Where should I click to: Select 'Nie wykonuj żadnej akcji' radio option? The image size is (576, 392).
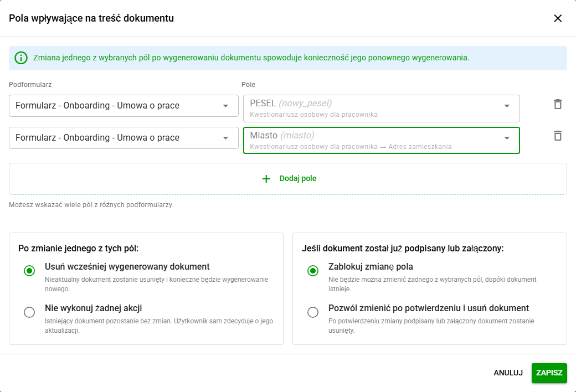(29, 312)
